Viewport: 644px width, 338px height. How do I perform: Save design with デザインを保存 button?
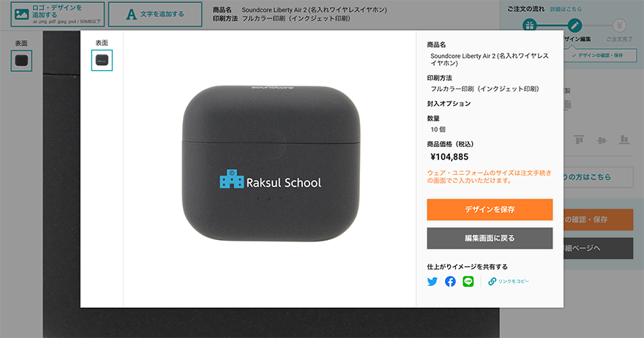click(x=490, y=209)
